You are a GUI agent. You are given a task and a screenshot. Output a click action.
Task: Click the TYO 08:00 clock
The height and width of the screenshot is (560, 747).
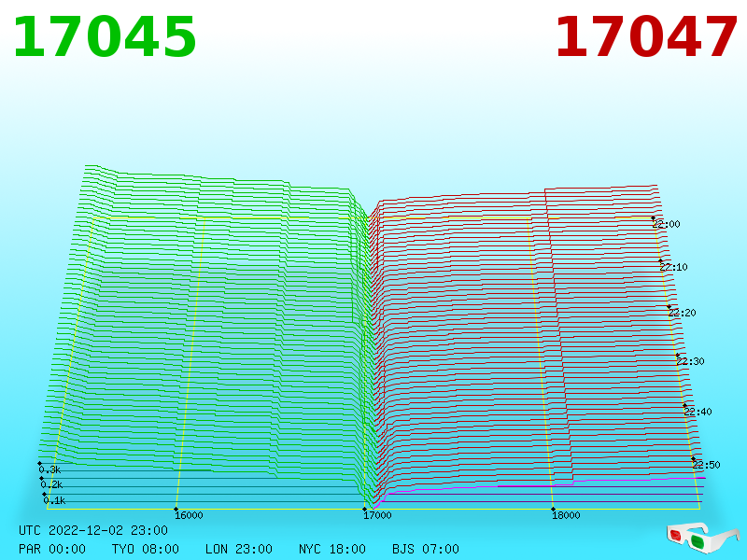(x=146, y=549)
